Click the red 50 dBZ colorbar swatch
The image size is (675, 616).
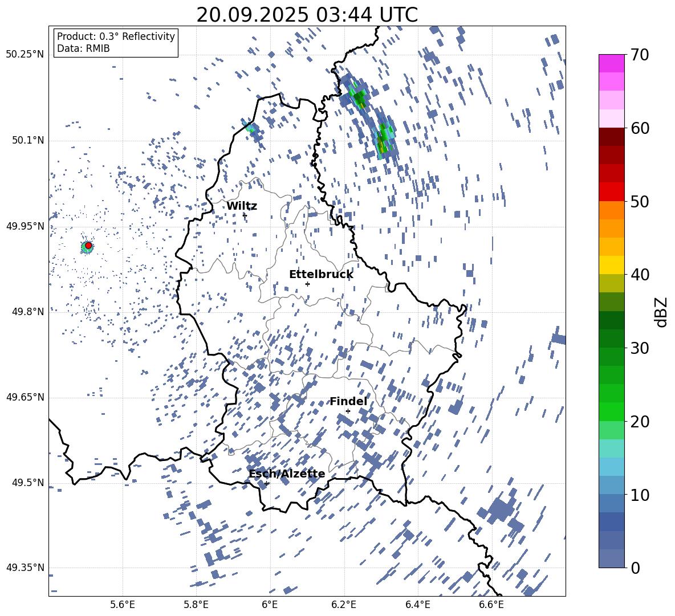(x=612, y=192)
